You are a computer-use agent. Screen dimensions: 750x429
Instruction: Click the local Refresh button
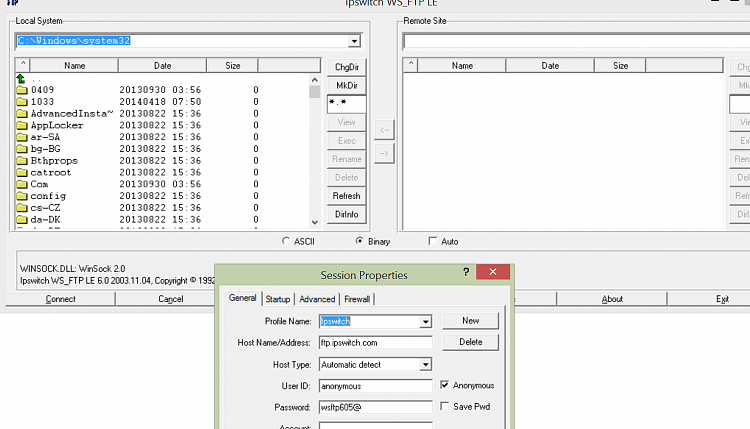[347, 196]
